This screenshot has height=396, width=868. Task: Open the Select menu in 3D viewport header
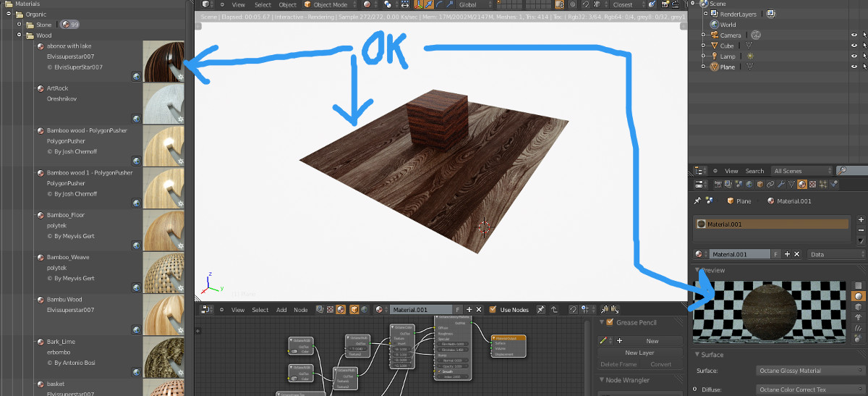tap(263, 4)
